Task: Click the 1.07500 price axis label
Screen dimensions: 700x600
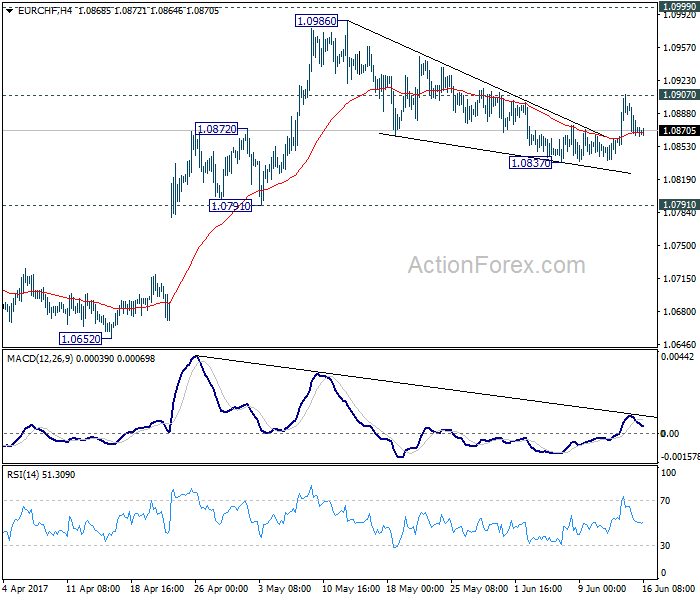Action: pyautogui.click(x=679, y=246)
